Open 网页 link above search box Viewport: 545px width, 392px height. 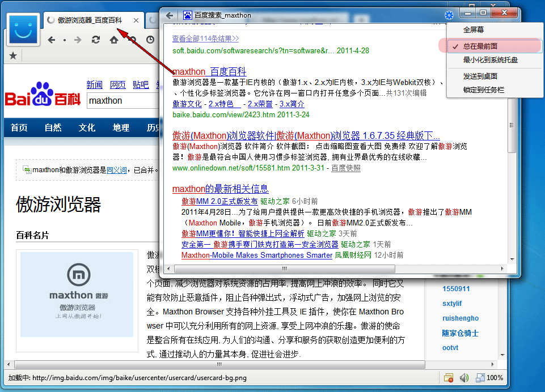pyautogui.click(x=118, y=85)
